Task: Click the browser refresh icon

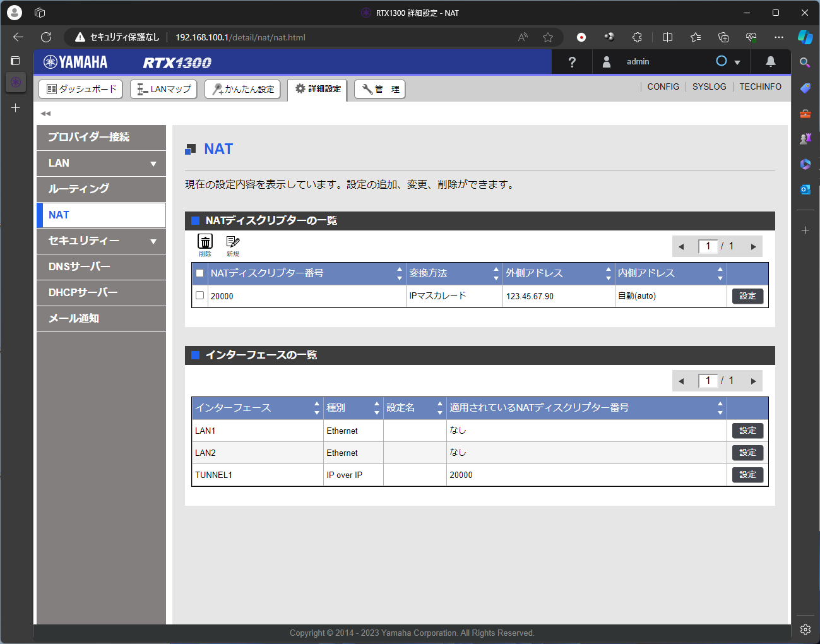Action: click(46, 37)
